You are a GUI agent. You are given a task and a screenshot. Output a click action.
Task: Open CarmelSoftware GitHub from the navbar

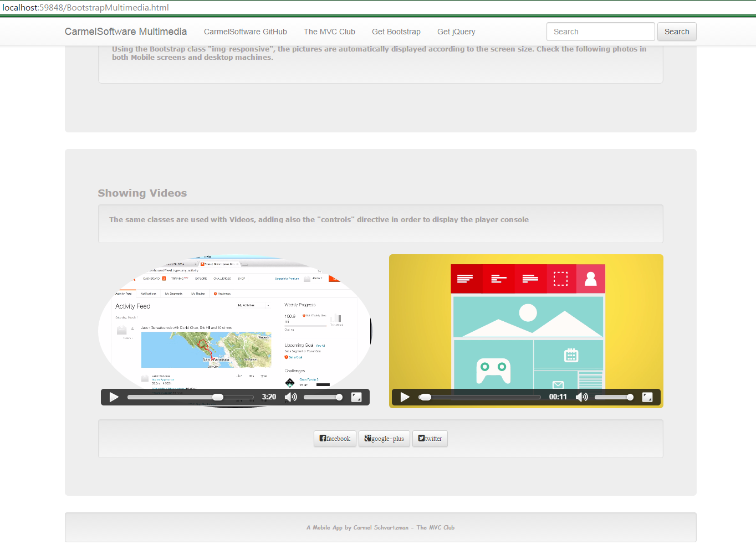tap(245, 32)
